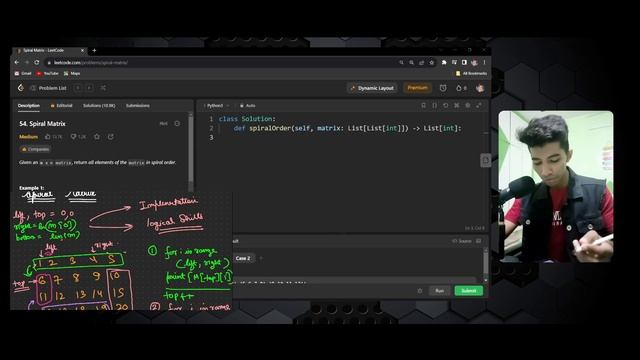Go to next problem arrow
Viewport: 640px width, 360px height.
click(x=89, y=88)
